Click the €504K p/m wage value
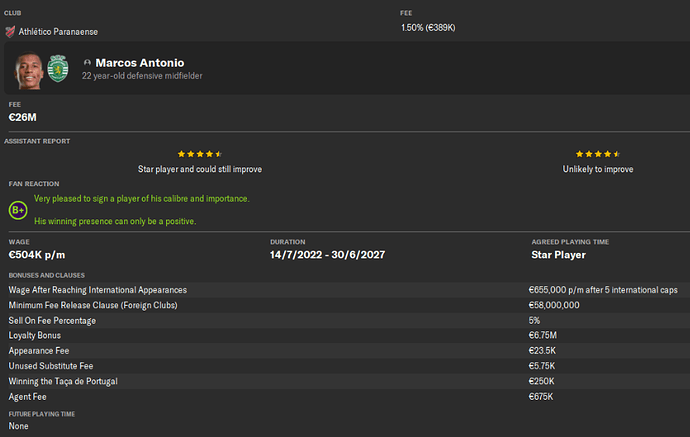The height and width of the screenshot is (437, 690). (37, 255)
